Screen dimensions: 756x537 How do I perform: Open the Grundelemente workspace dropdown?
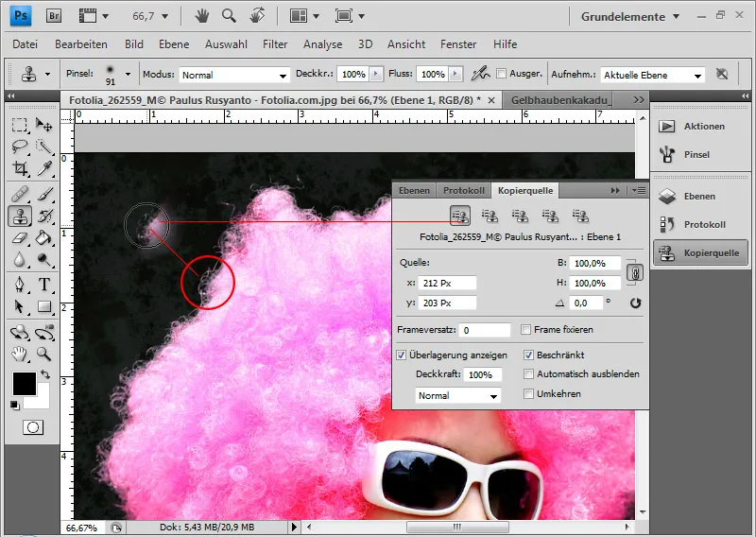pos(629,16)
